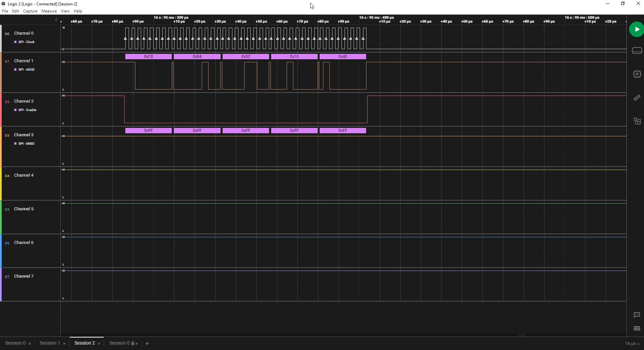Image resolution: width=644 pixels, height=350 pixels.
Task: Add a new session tab with plus
Action: [147, 344]
